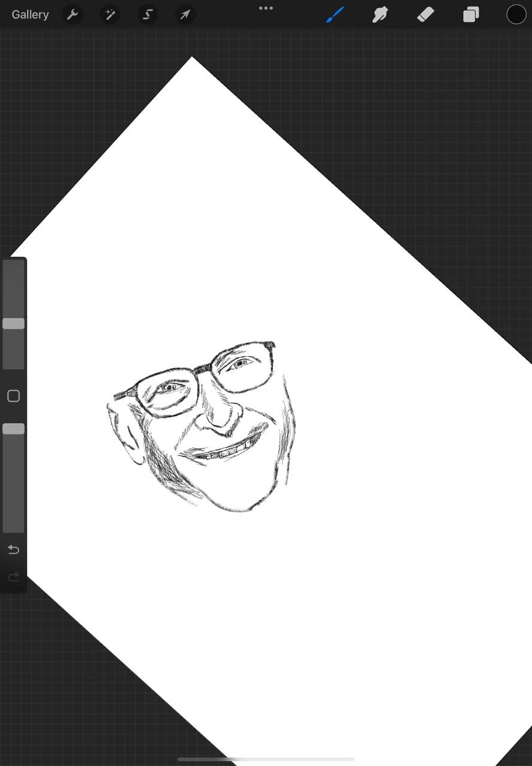532x766 pixels.
Task: Redo the last undone stroke
Action: pyautogui.click(x=13, y=577)
